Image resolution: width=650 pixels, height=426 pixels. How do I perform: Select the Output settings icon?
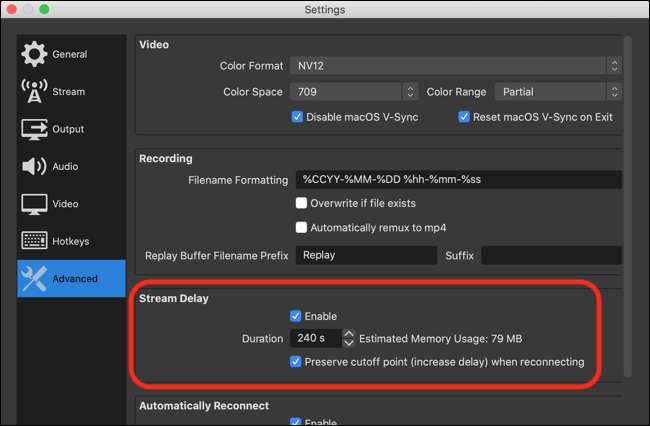34,129
